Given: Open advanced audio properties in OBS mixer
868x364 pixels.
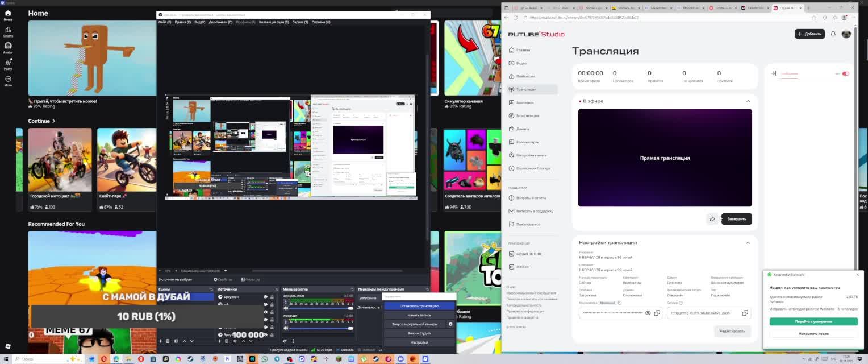Looking at the screenshot, I should point(285,341).
